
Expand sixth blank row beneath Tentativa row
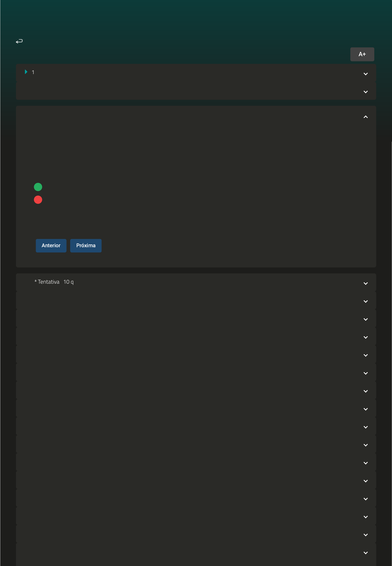tap(365, 391)
